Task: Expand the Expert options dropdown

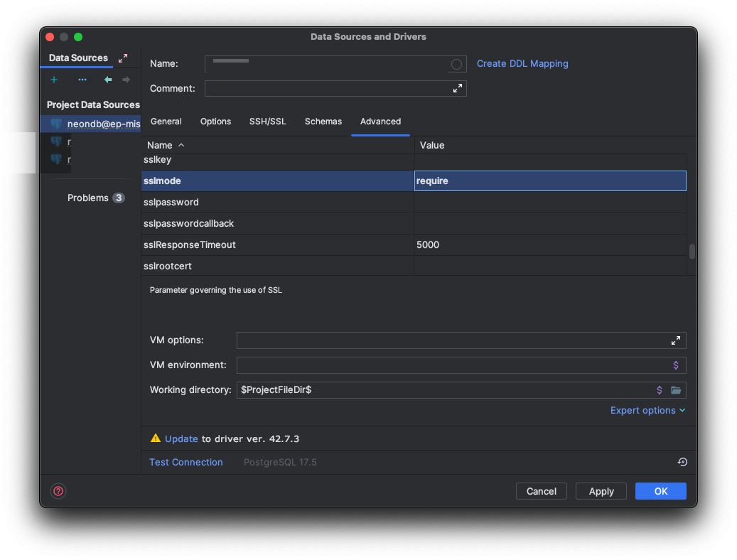Action: click(647, 411)
